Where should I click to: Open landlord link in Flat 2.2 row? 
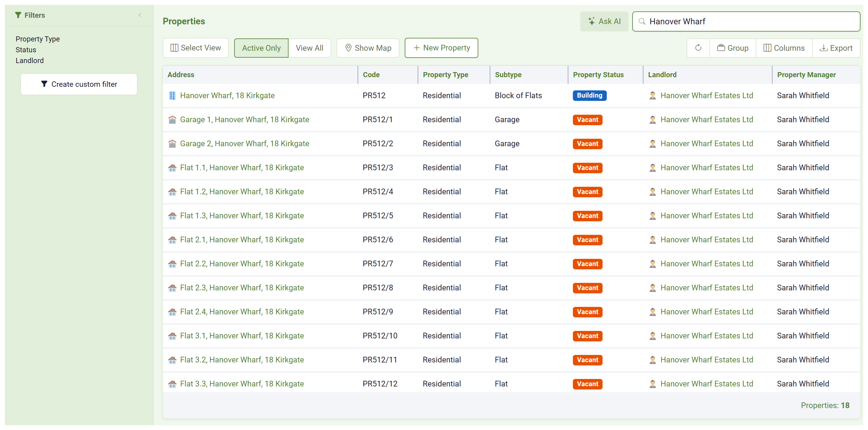pos(706,264)
